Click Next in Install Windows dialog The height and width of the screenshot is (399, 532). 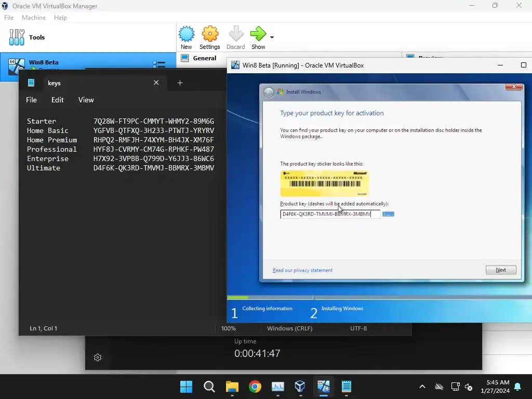coord(501,270)
